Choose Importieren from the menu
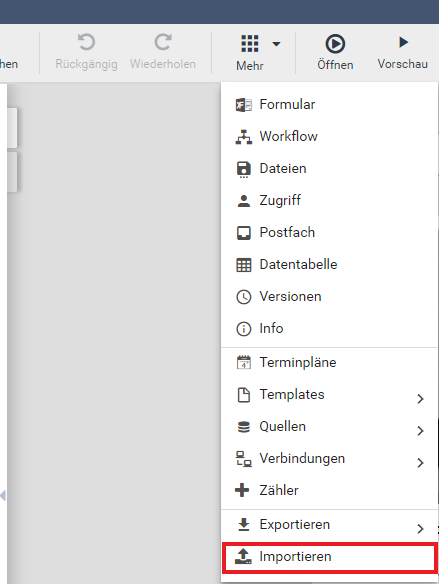This screenshot has height=584, width=439. pos(329,557)
